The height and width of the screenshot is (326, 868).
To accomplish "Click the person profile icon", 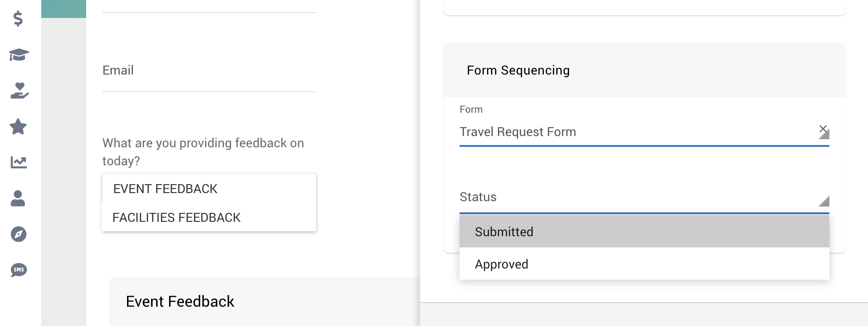I will (x=18, y=198).
